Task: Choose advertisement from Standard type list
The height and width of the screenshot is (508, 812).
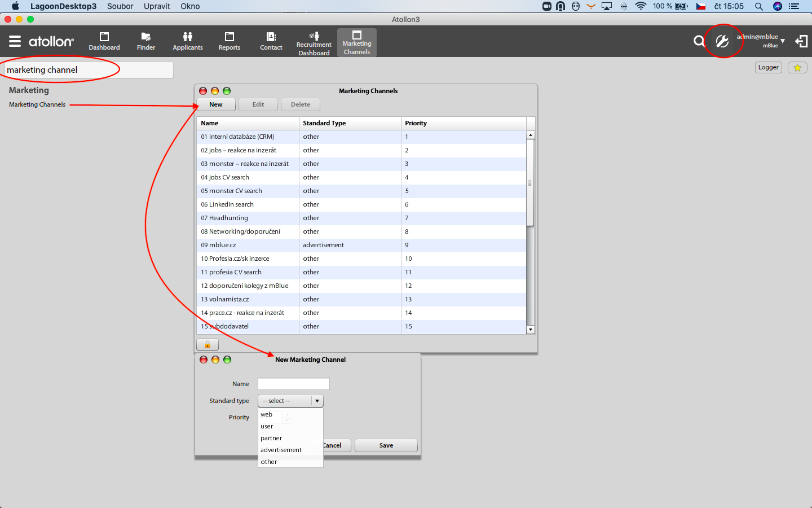Action: pyautogui.click(x=290, y=450)
